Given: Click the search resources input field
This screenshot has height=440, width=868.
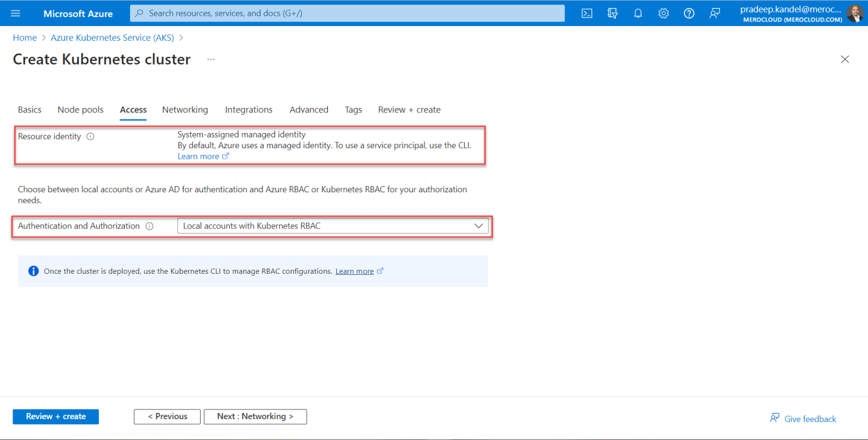Looking at the screenshot, I should pyautogui.click(x=347, y=12).
